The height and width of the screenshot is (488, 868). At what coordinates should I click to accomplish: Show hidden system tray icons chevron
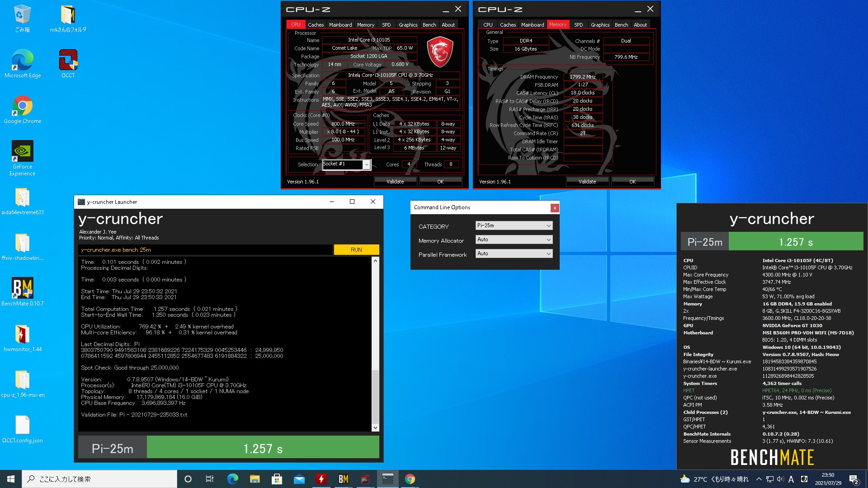tap(759, 479)
